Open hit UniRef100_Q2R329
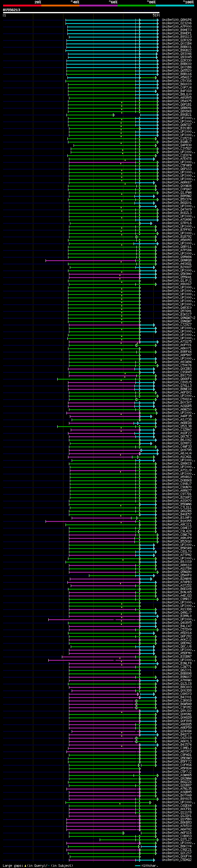This screenshot has height=868, width=197. click(x=177, y=40)
